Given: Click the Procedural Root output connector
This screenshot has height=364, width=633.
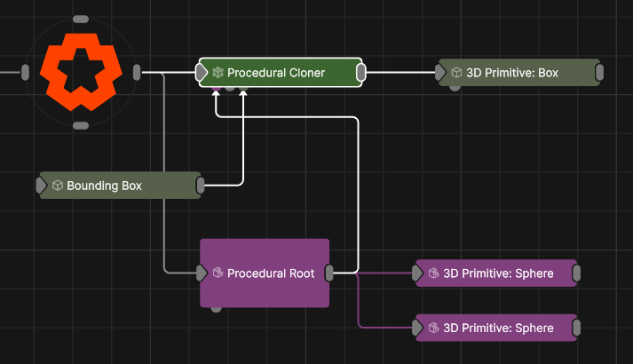Looking at the screenshot, I should pos(329,273).
